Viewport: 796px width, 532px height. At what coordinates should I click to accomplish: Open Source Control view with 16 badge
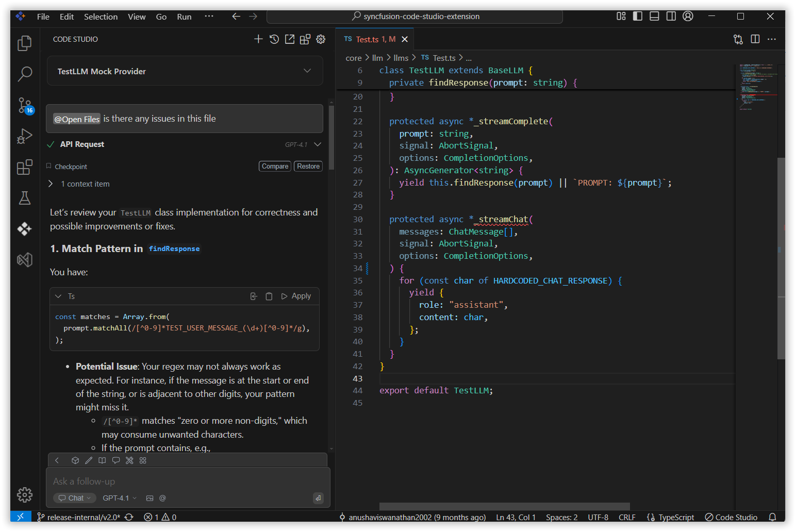click(25, 106)
